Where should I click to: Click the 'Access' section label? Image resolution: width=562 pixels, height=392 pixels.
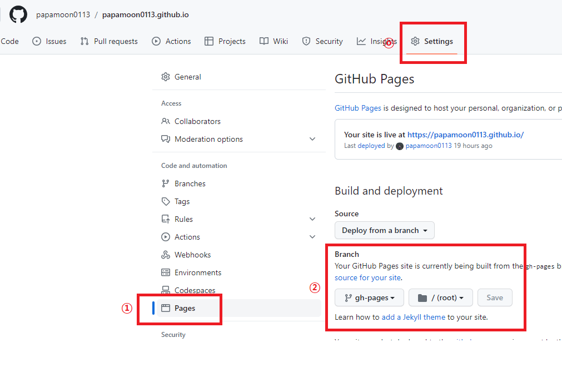(x=171, y=103)
